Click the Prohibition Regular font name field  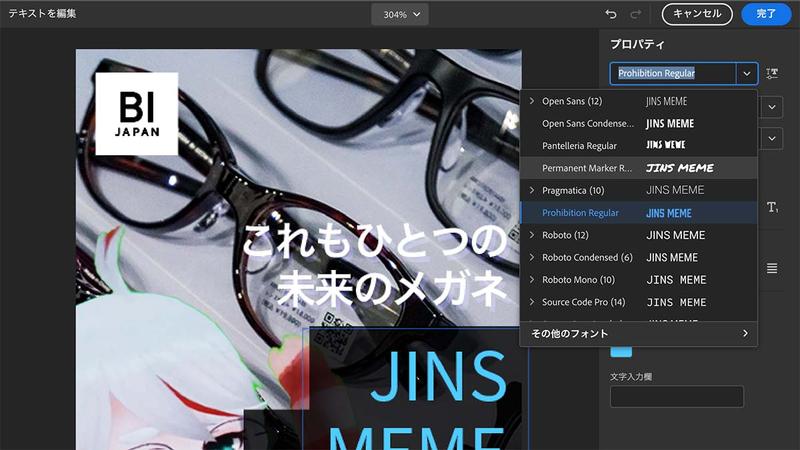[672, 73]
